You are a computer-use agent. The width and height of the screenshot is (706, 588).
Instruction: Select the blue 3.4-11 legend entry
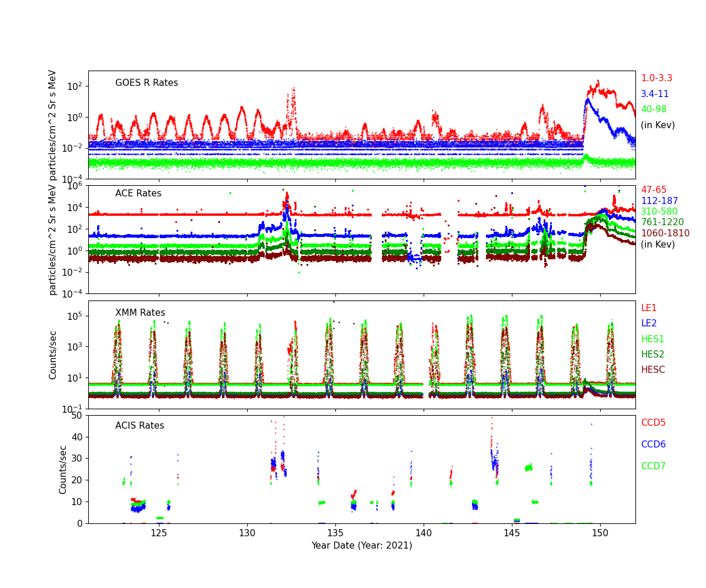pyautogui.click(x=654, y=94)
